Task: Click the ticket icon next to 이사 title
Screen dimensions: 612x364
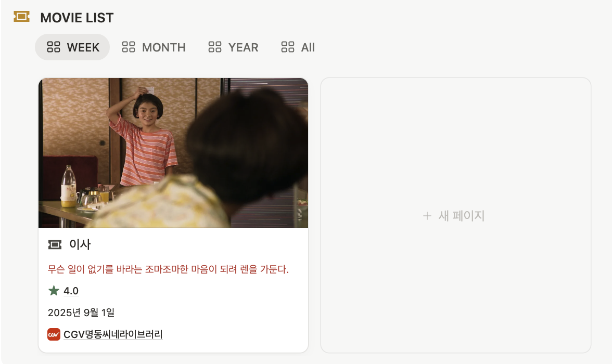Action: coord(55,244)
